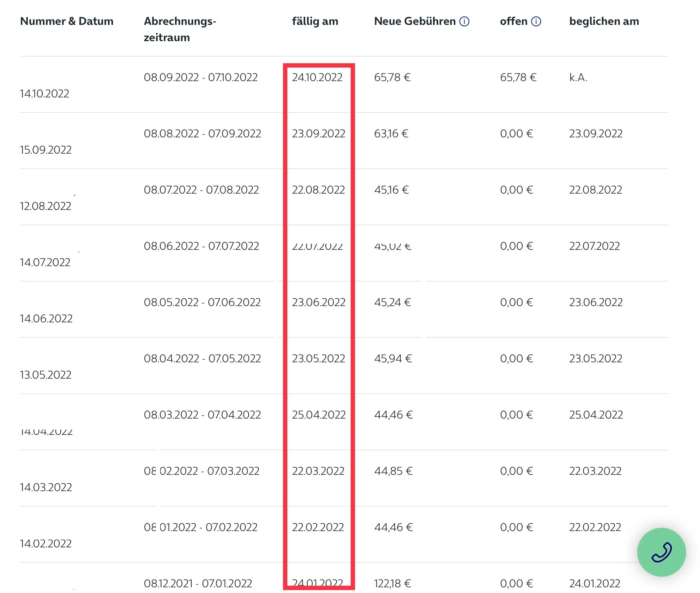Click the Nummer & Datum column header
This screenshot has height=593, width=700.
67,22
